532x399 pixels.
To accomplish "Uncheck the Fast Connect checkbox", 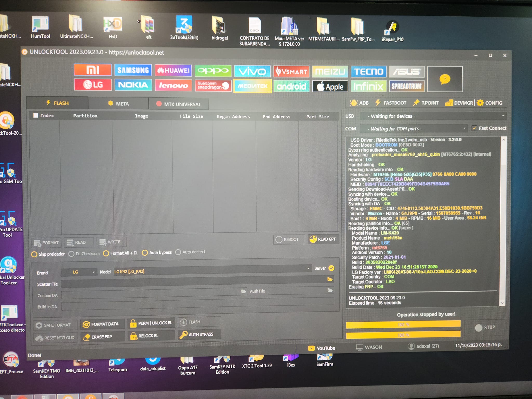I will coord(474,128).
